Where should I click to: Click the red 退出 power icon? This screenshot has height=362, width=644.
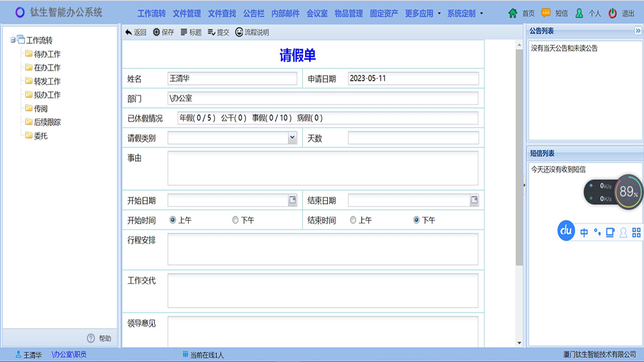(612, 14)
